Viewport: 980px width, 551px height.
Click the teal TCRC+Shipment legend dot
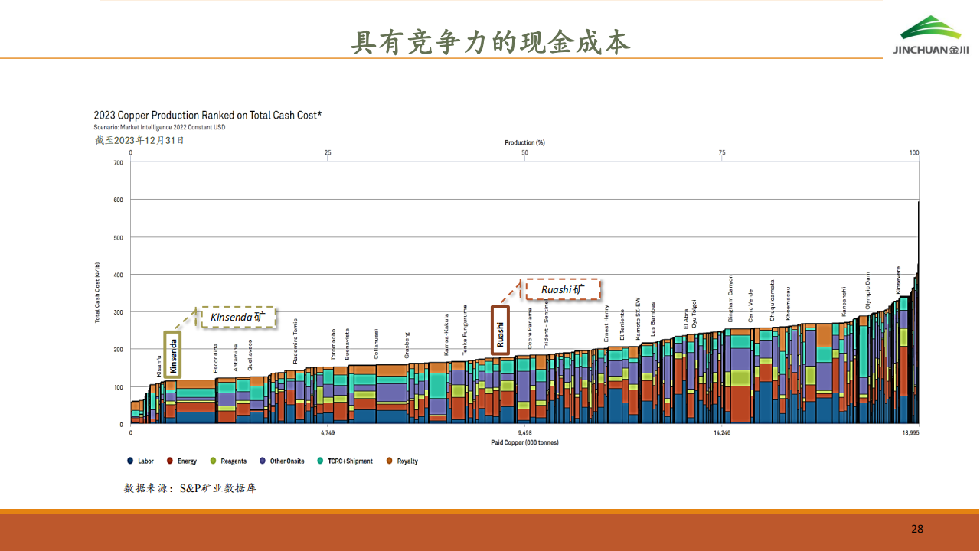320,461
